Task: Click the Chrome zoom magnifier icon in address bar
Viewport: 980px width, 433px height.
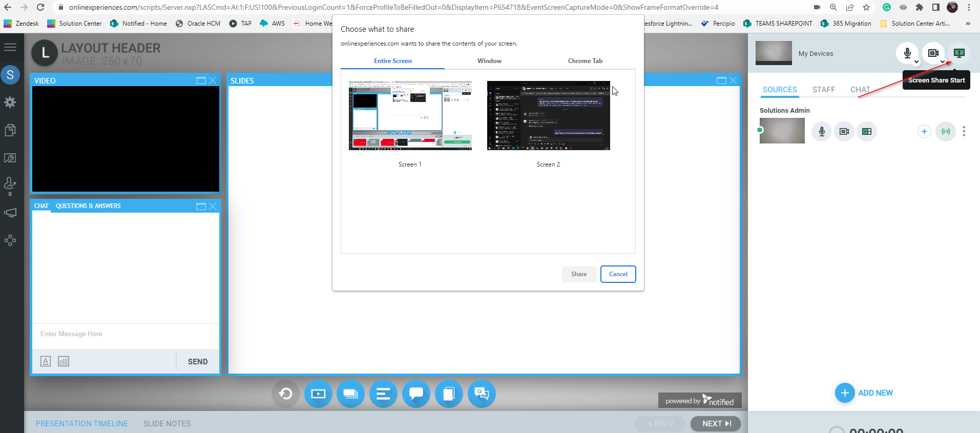Action: coord(833,7)
